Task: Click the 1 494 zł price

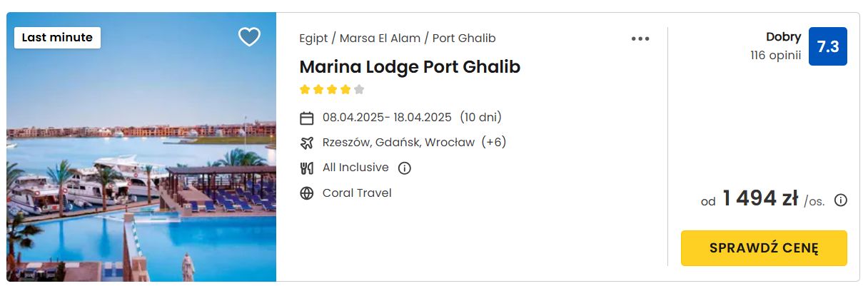Action: (759, 199)
